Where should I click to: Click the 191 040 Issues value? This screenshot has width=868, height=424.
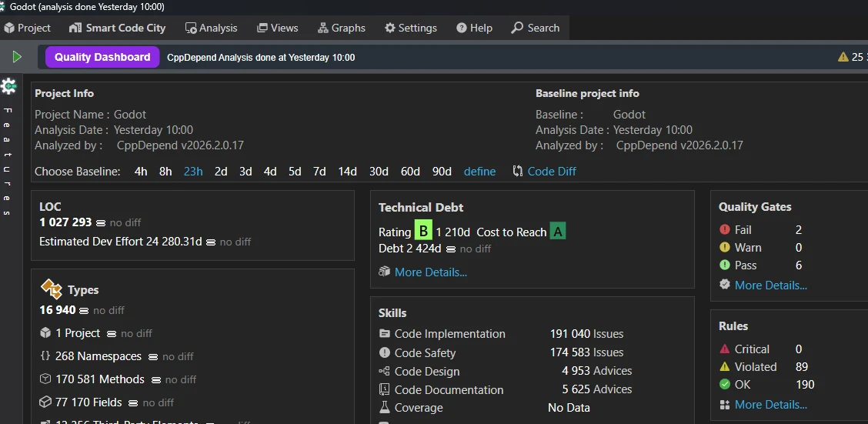click(587, 334)
